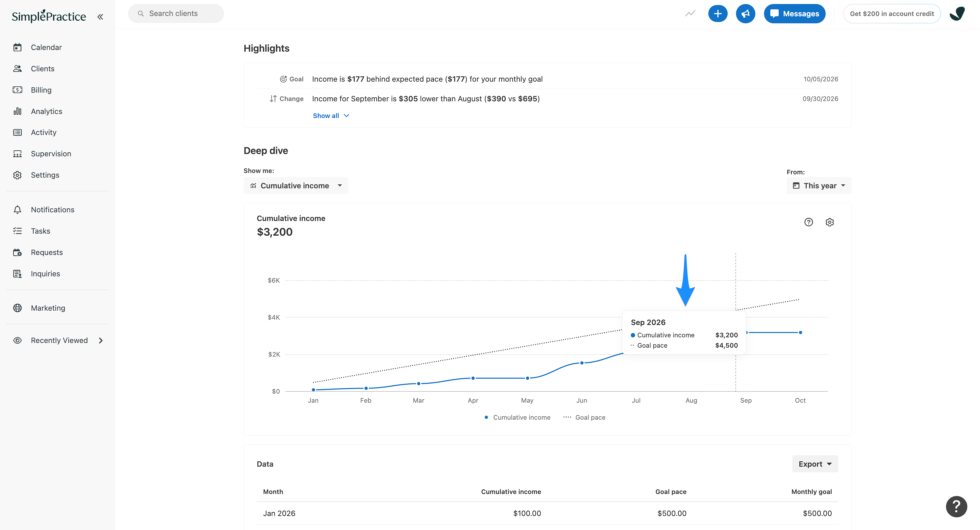Viewport: 980px width, 530px height.
Task: Collapse the sidebar with double-chevron icon
Action: [x=100, y=17]
